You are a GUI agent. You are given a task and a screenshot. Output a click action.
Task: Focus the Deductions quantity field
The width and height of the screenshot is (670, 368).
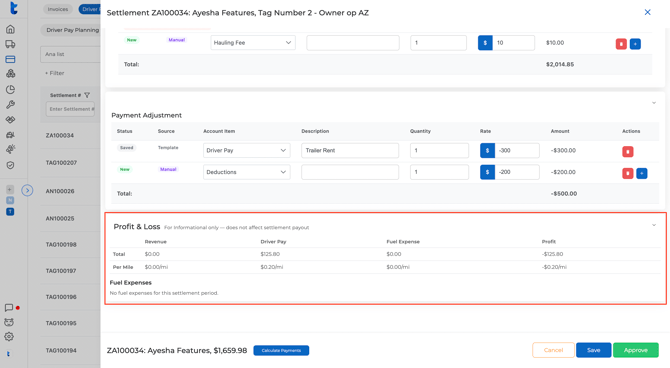click(x=439, y=172)
